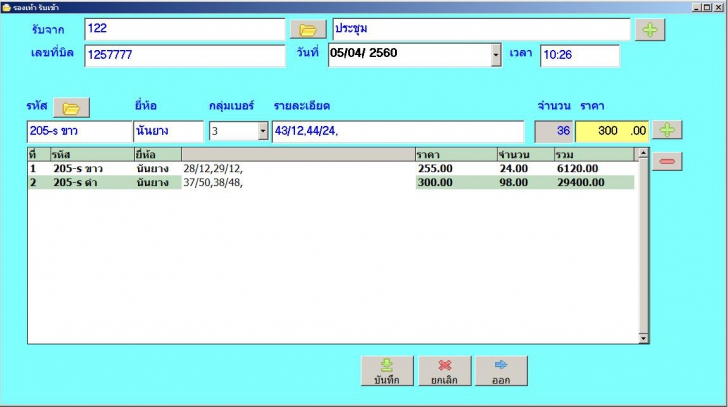Remove selected row with red minus button

(x=667, y=162)
